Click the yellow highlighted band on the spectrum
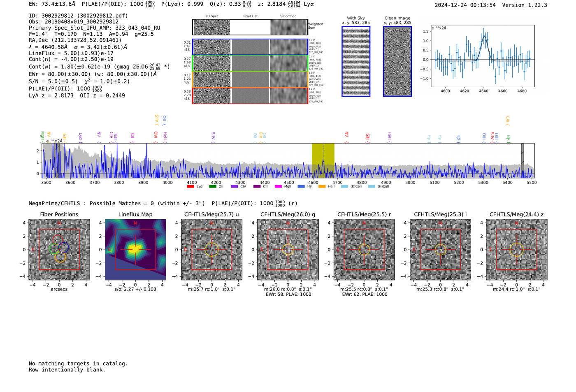 pyautogui.click(x=323, y=160)
